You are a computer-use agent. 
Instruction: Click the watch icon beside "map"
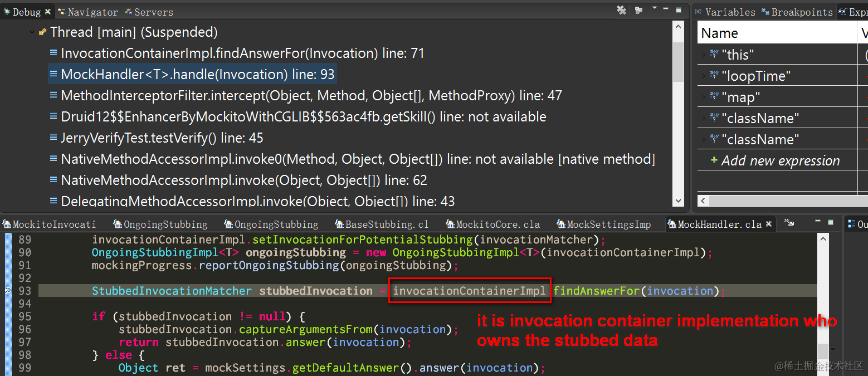click(x=714, y=96)
